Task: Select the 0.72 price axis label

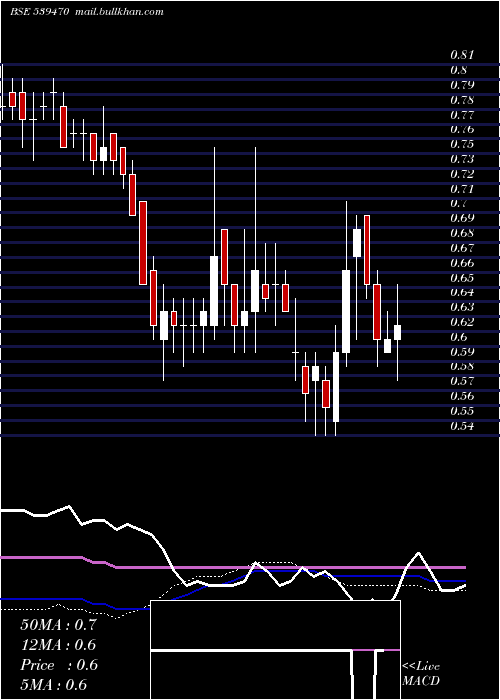Action: pos(462,173)
